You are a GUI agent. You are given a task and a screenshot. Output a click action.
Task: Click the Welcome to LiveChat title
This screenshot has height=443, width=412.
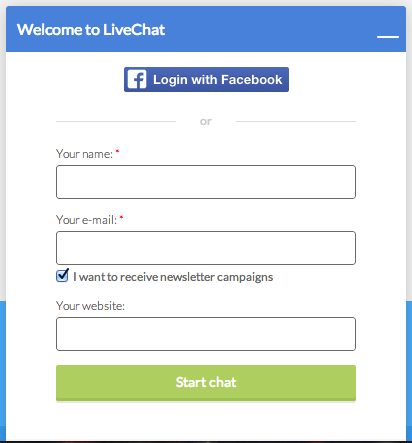(x=91, y=30)
